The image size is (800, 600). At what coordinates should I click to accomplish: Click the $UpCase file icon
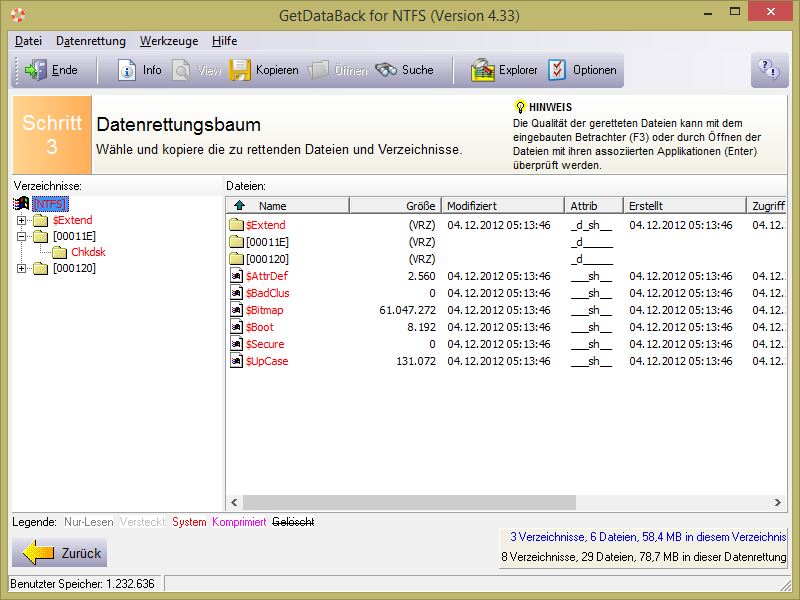coord(236,361)
